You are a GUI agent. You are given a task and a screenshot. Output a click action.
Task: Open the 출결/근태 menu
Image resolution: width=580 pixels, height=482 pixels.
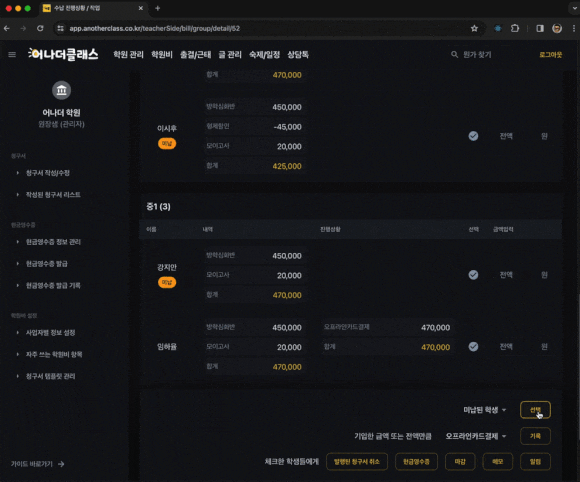click(x=195, y=55)
